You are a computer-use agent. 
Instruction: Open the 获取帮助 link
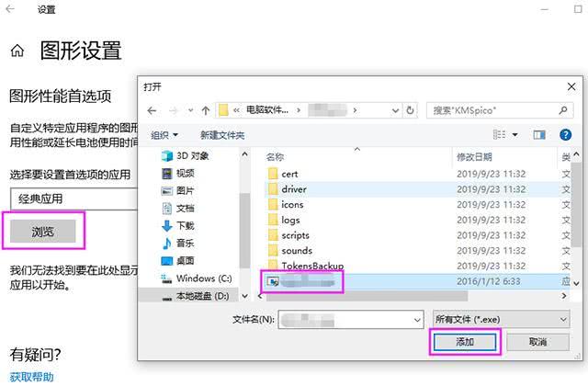(32, 377)
